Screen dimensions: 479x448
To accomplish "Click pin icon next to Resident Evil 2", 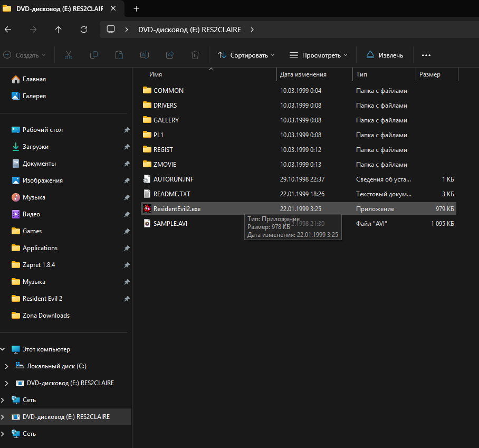I will tap(127, 299).
